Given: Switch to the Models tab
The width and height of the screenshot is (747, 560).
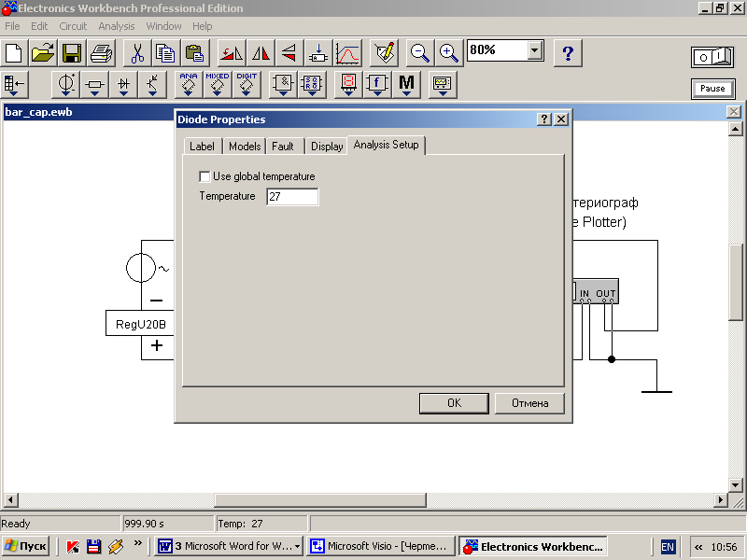Looking at the screenshot, I should (x=245, y=147).
